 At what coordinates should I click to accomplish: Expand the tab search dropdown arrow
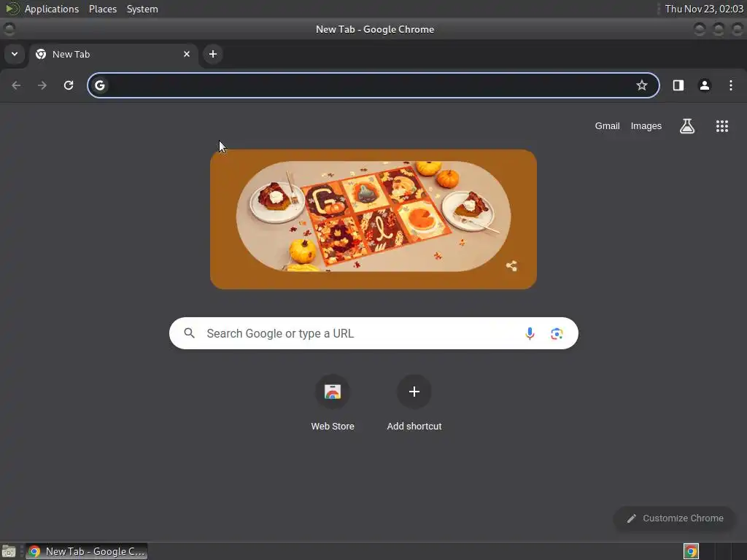point(15,54)
